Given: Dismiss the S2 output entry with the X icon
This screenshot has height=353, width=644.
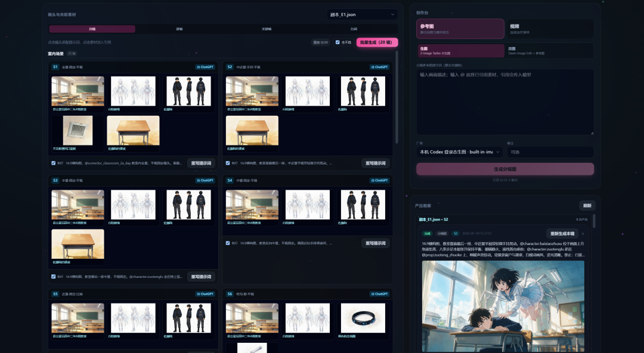Looking at the screenshot, I should point(583,233).
